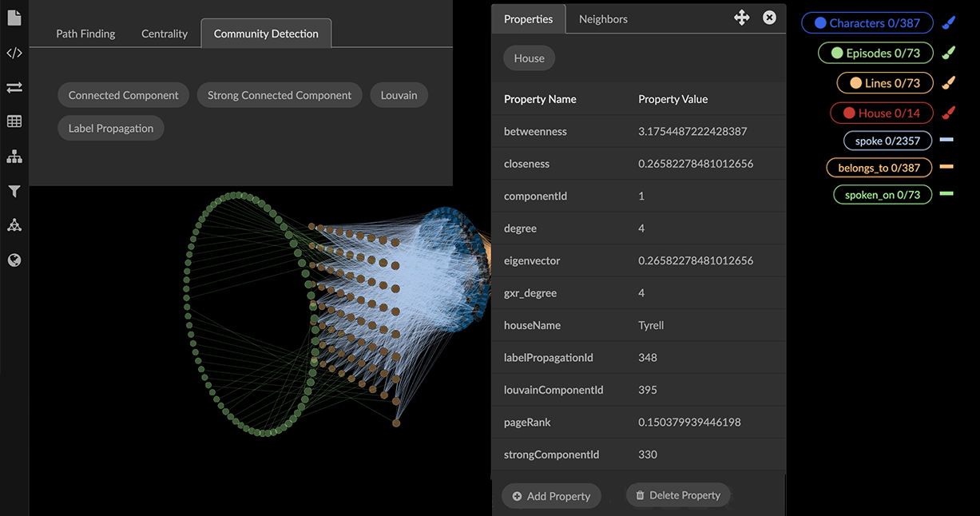Toggle the Episodes 0/73 node category

[x=875, y=54]
